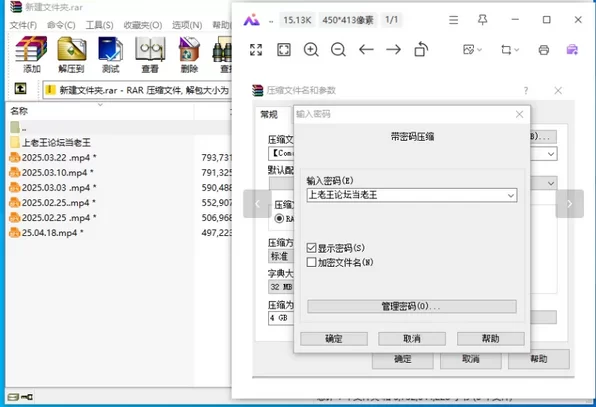Zoom out of the image
The width and height of the screenshot is (596, 407).
point(338,50)
